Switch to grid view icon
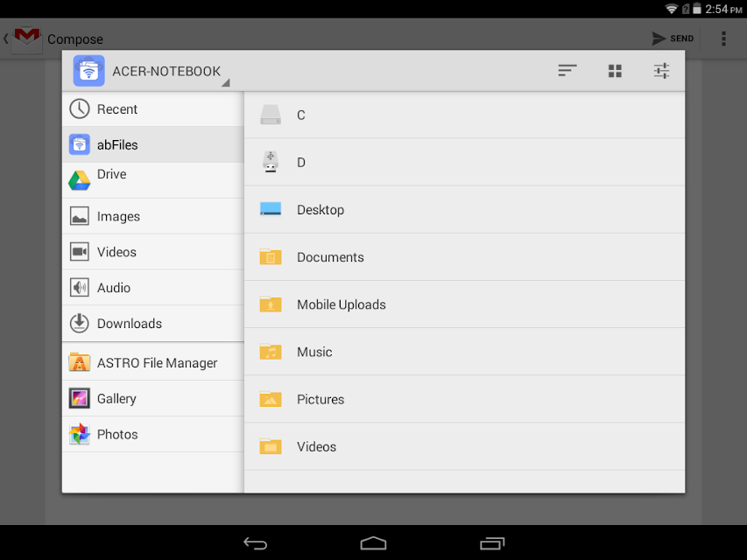This screenshot has height=560, width=747. [615, 71]
